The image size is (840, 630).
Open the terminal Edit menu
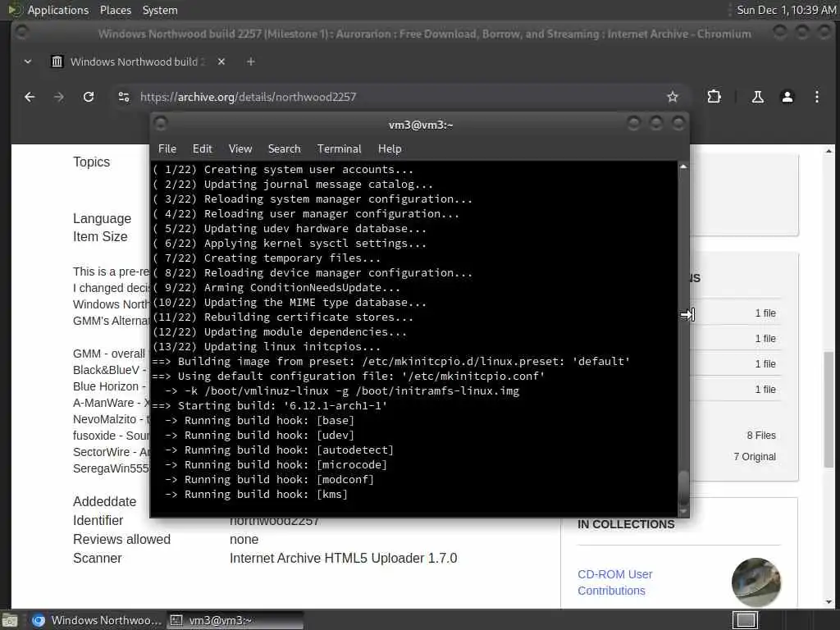pos(203,149)
